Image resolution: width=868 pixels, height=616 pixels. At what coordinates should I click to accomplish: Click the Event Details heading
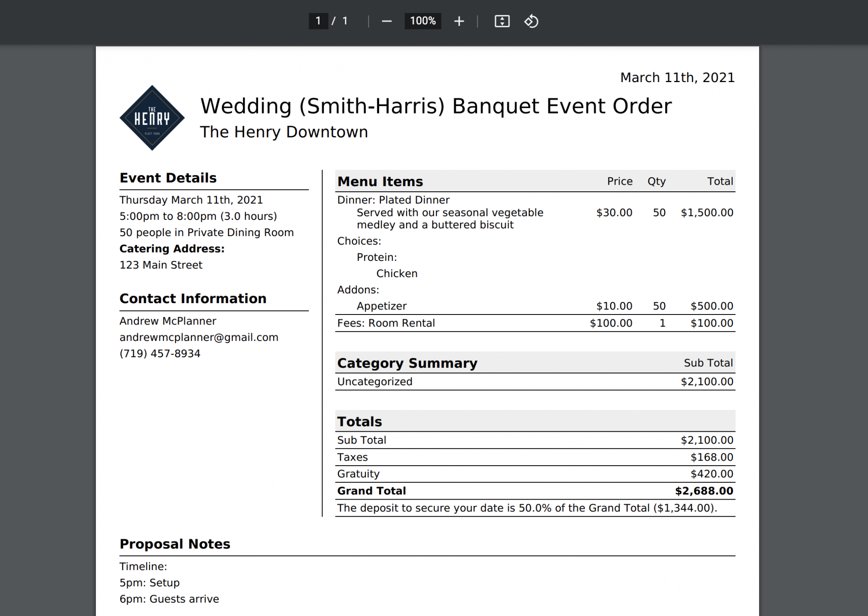[x=168, y=178]
